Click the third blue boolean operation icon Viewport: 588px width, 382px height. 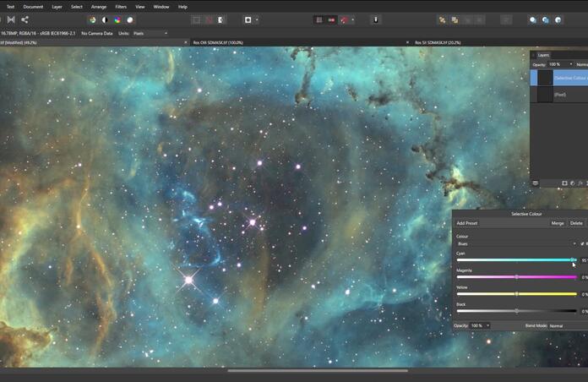(558, 20)
